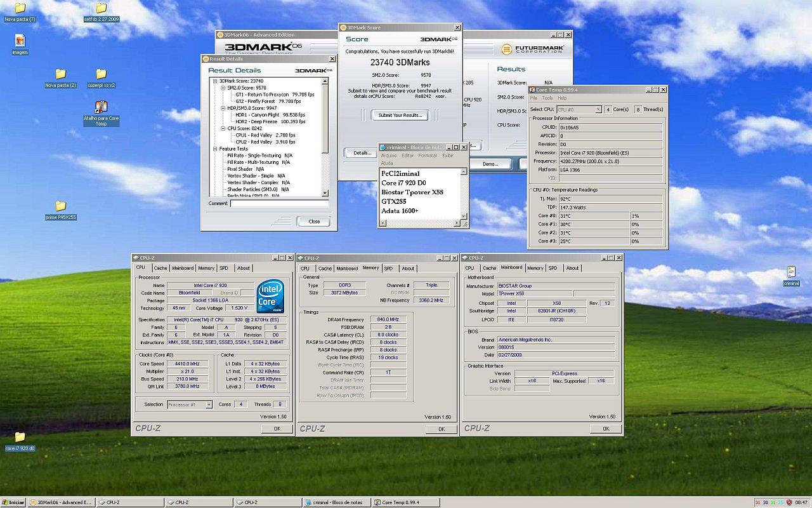
Task: Click the Frequency 4200.27MHz field in Core Temp
Action: click(x=610, y=161)
